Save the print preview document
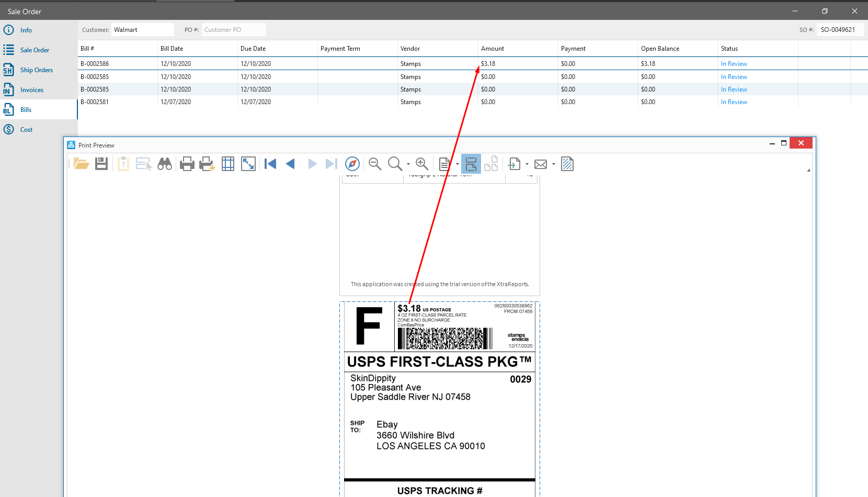The image size is (868, 497). [x=101, y=164]
